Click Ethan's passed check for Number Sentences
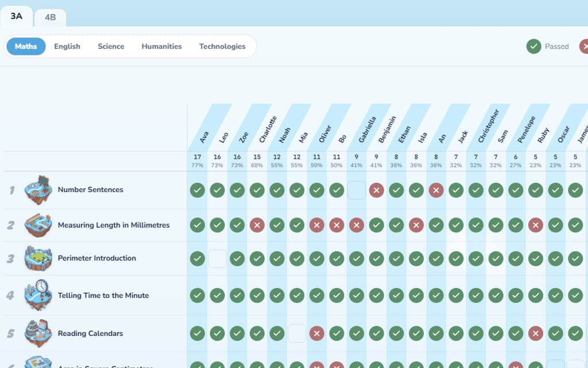Image resolution: width=588 pixels, height=368 pixels. tap(396, 190)
